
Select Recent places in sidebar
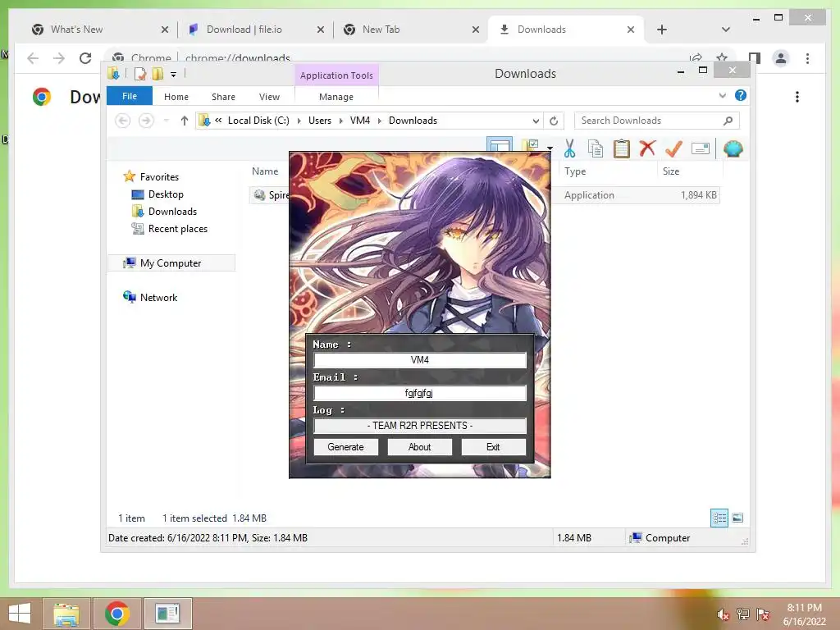(177, 228)
